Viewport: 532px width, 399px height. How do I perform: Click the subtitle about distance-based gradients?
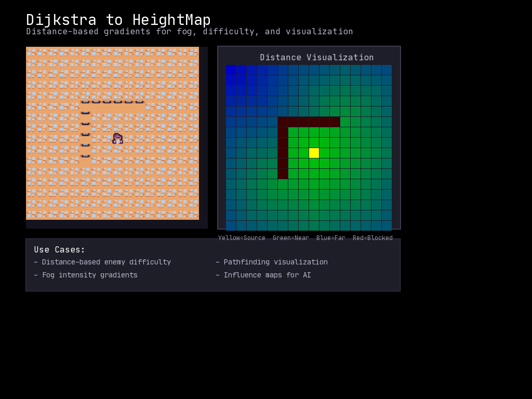tap(189, 32)
